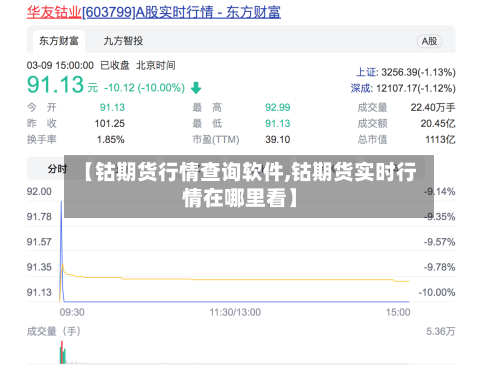Click the opening volume bars
This screenshot has height=373, width=500.
[x=63, y=353]
